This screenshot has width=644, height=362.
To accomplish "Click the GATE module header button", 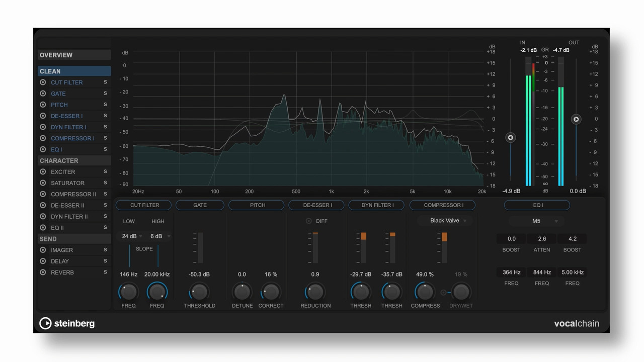I will [x=200, y=205].
